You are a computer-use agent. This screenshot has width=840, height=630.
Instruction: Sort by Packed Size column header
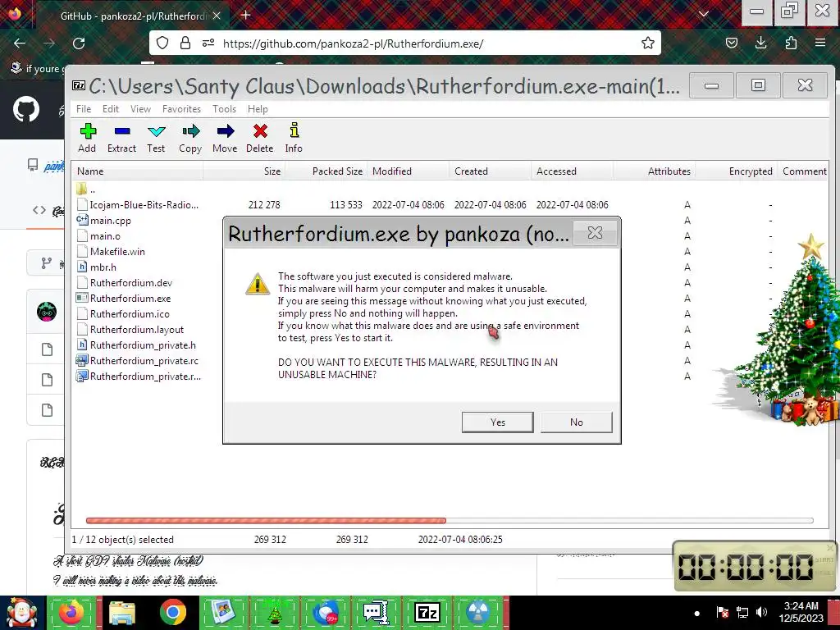pyautogui.click(x=325, y=171)
